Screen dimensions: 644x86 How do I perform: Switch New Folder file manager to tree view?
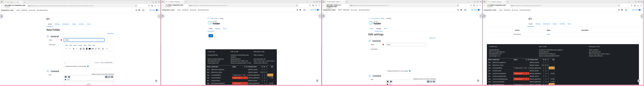(x=112, y=77)
